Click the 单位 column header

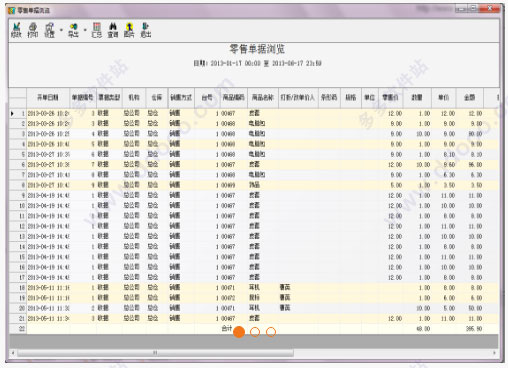(370, 97)
